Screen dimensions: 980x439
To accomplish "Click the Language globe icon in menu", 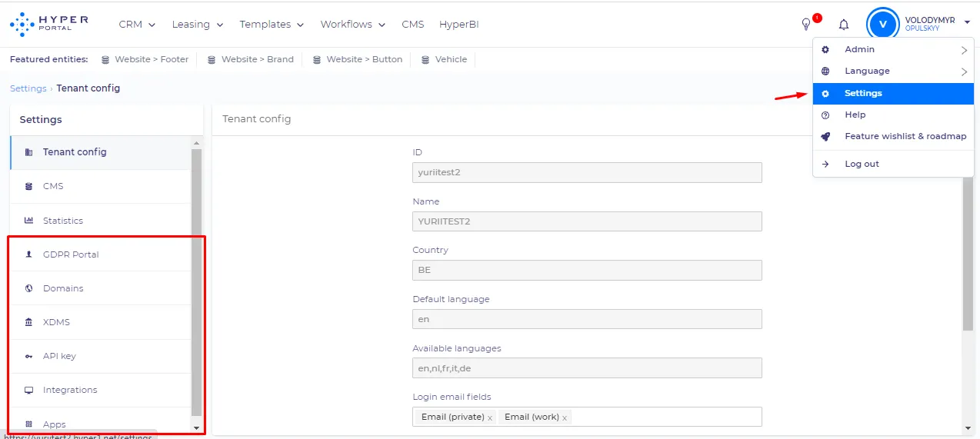I will click(825, 71).
